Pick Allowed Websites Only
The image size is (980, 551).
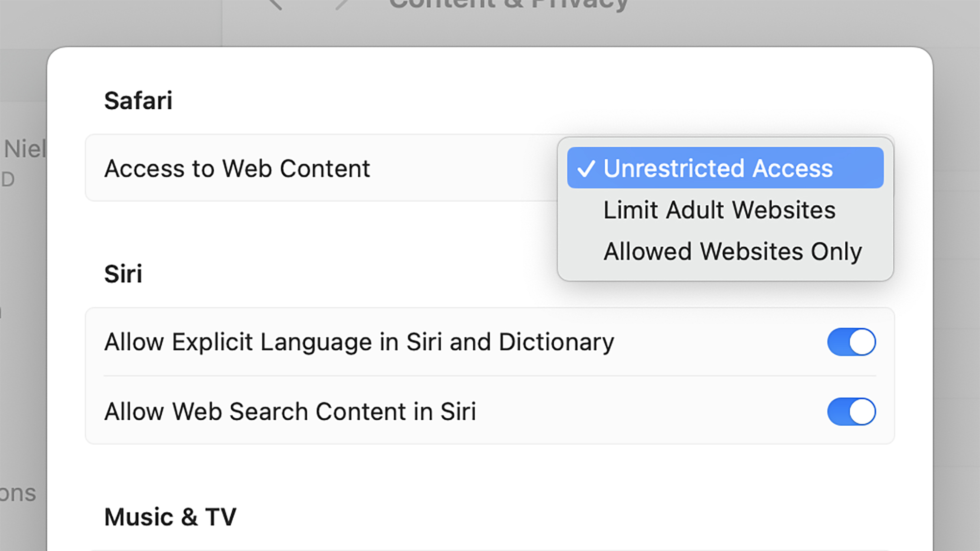[x=732, y=252]
